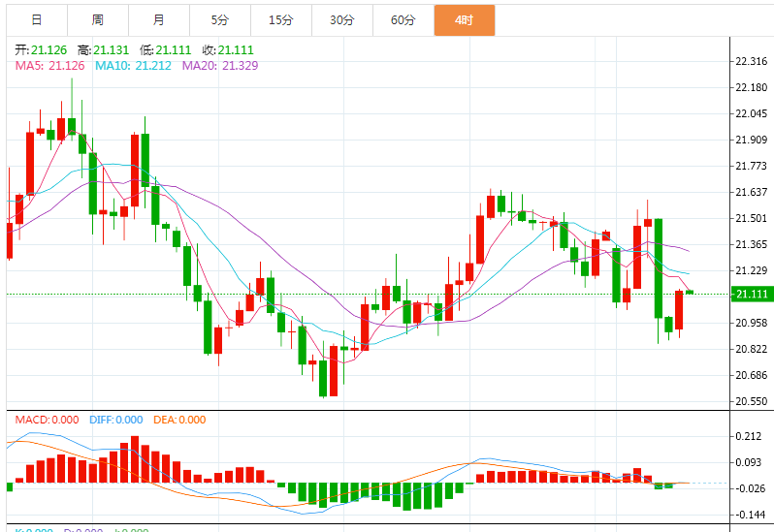Click the MA5: 21.126 indicator label
Viewport: 774px width, 532px height.
49,66
